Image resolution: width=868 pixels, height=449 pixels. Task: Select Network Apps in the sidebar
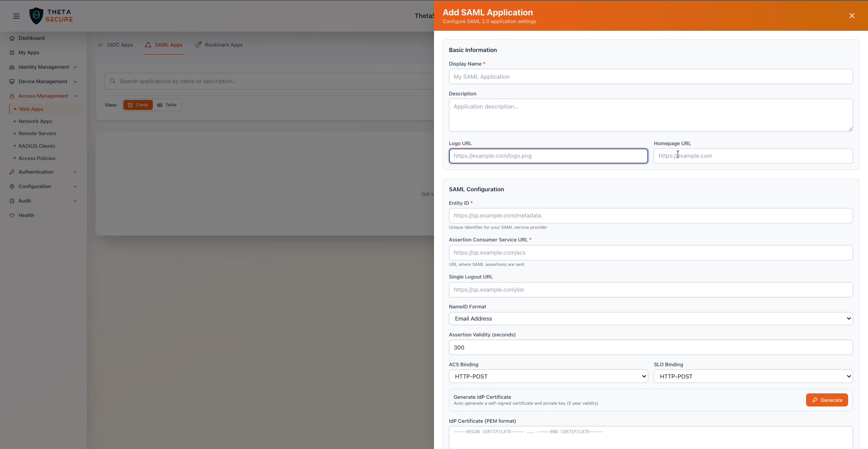coord(35,121)
